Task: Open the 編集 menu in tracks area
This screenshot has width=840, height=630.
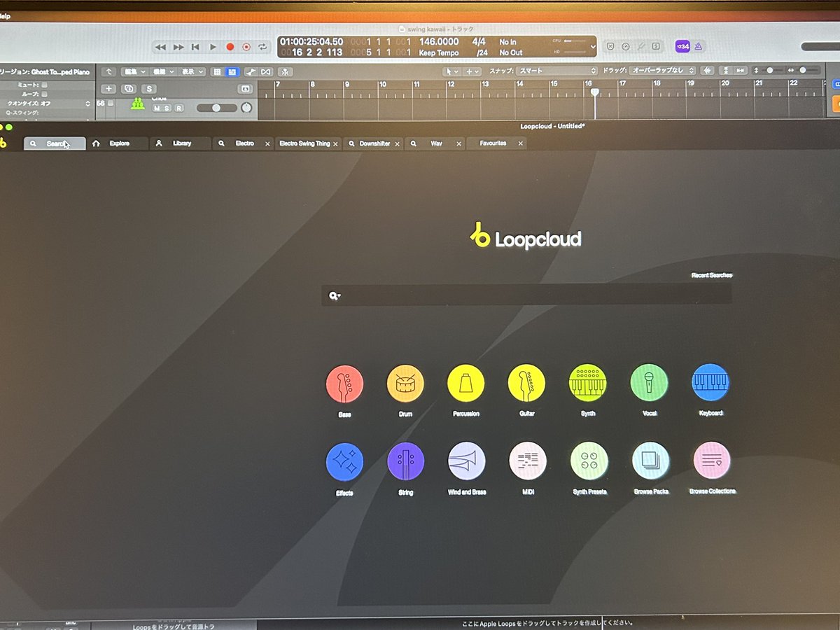Action: [134, 71]
